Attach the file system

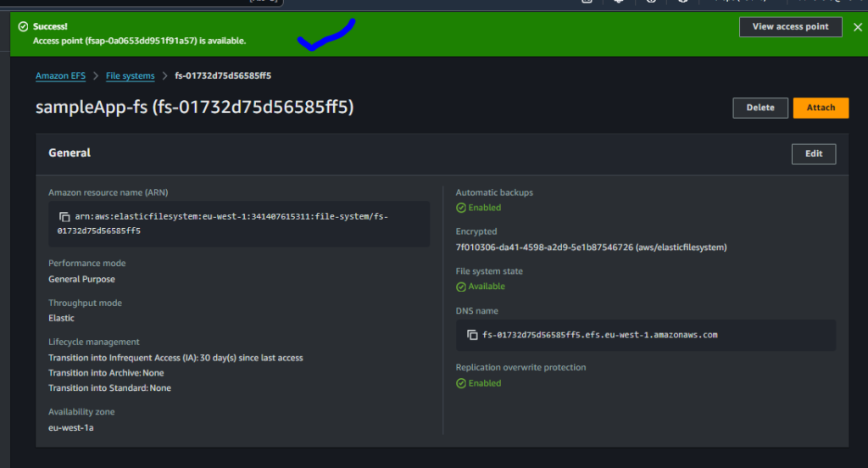point(821,108)
